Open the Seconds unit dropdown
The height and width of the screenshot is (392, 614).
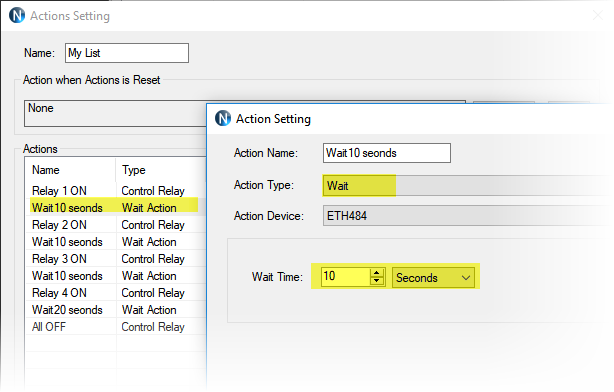(x=433, y=278)
